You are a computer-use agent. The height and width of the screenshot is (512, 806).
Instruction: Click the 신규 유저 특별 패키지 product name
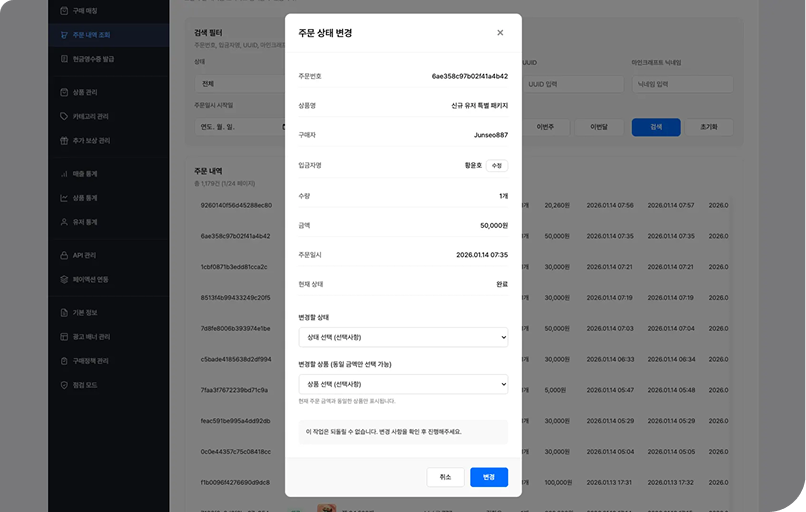[480, 105]
